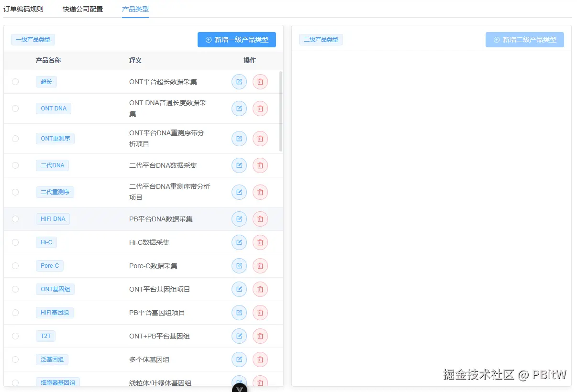577x392 pixels.
Task: Edit the T2T row
Action: pyautogui.click(x=239, y=336)
